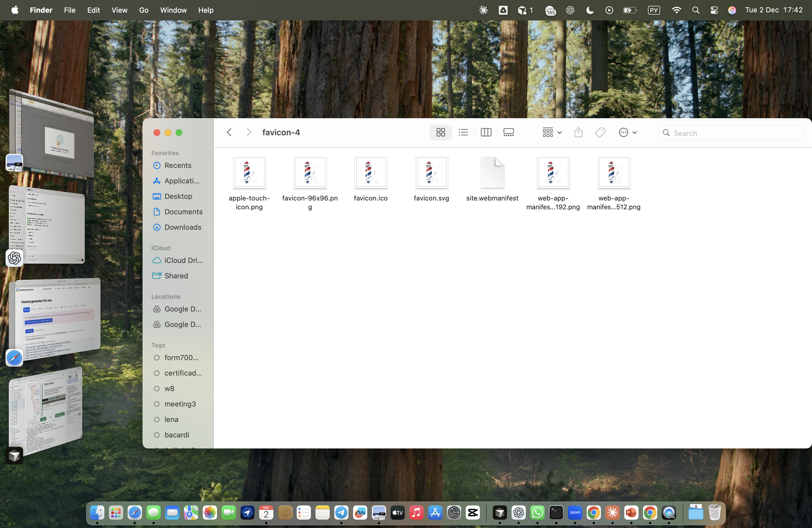The image size is (812, 528).
Task: Click the Tags toolbar icon
Action: [x=600, y=132]
